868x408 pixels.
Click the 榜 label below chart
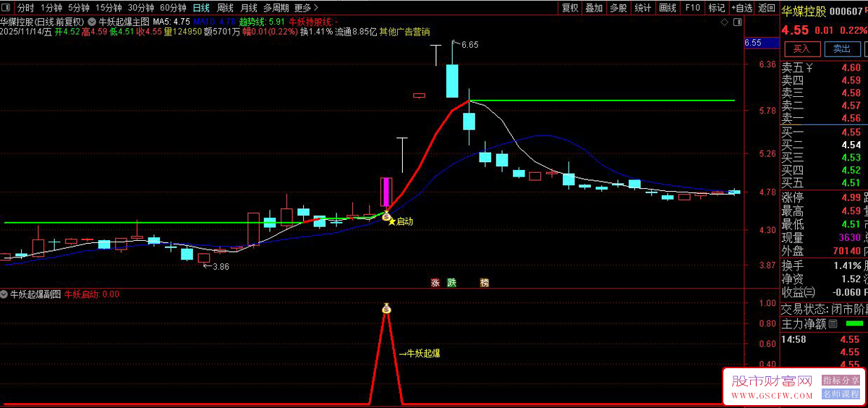[484, 283]
